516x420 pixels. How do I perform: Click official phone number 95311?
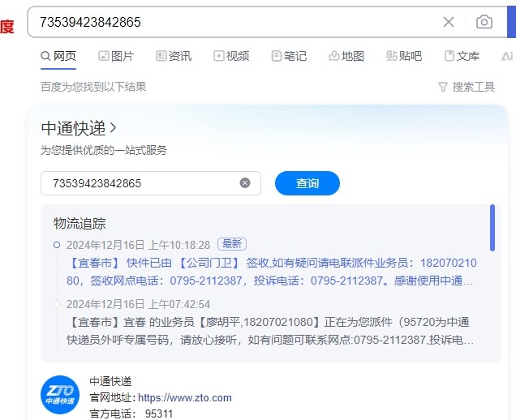159,414
